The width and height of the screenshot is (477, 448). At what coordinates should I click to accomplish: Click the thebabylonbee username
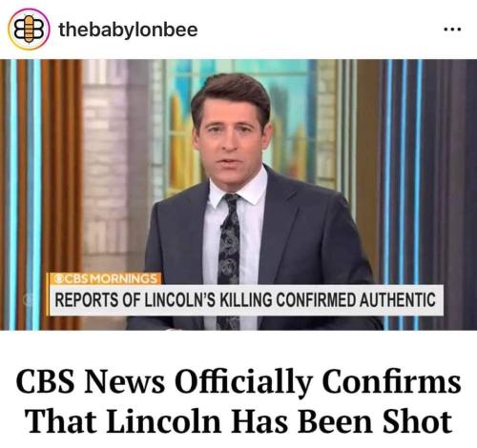(128, 31)
